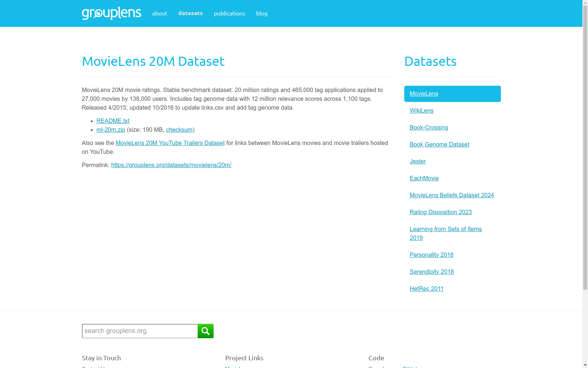Screen dimensions: 588x368
Task: Click the MovieLens 20M Dataset heading
Action: pyautogui.click(x=153, y=61)
